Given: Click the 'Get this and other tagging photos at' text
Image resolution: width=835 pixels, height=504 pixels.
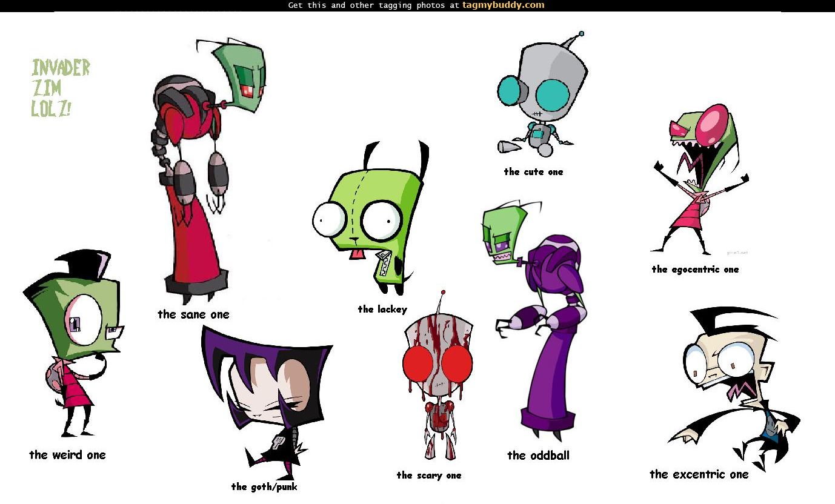Looking at the screenshot, I should [x=374, y=5].
